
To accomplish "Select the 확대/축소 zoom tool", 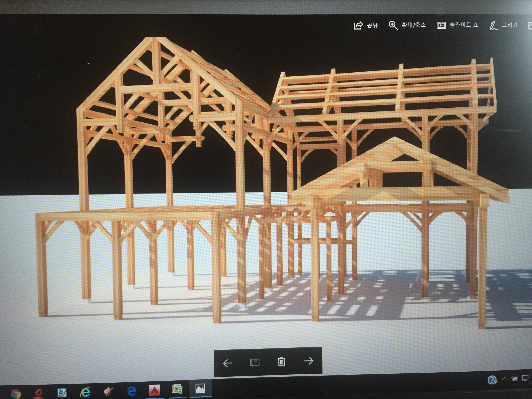I will click(x=407, y=25).
